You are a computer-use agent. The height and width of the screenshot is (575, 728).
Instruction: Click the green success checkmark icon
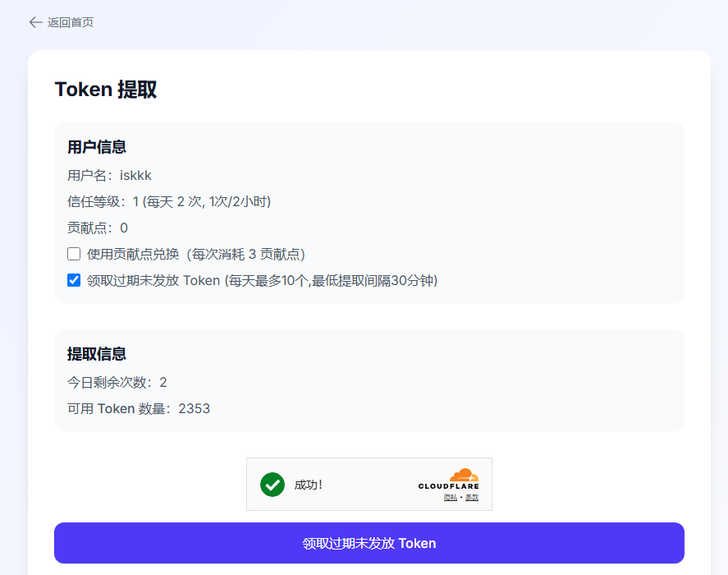click(272, 485)
